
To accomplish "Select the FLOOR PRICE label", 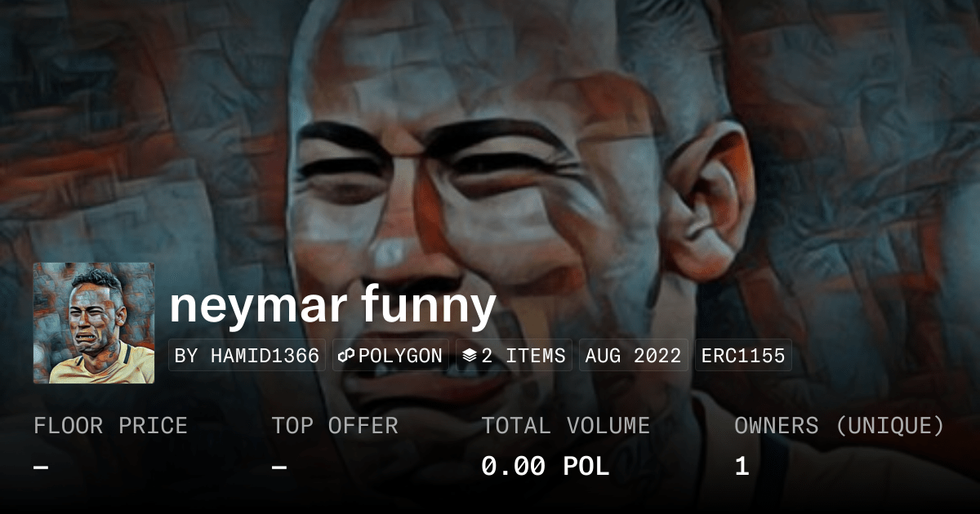I will tap(110, 426).
